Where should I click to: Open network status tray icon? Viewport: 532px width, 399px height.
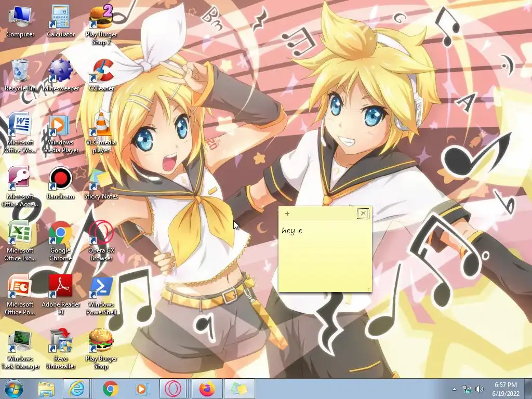pyautogui.click(x=467, y=390)
